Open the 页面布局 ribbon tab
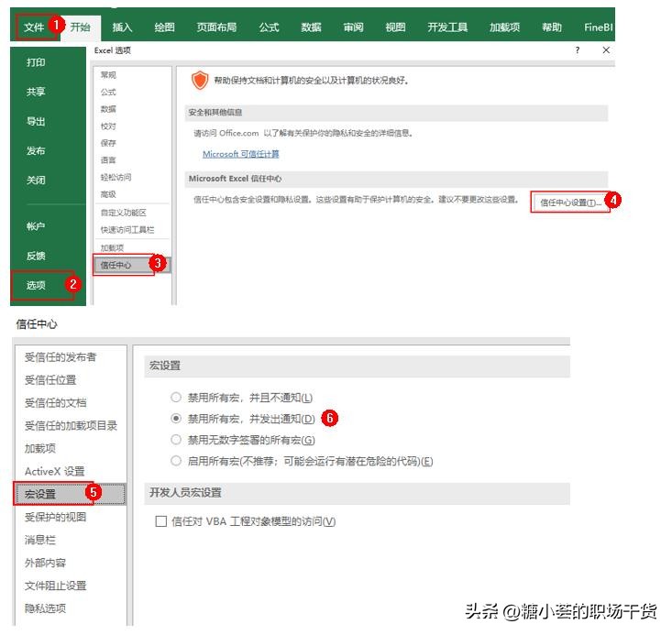 tap(216, 27)
